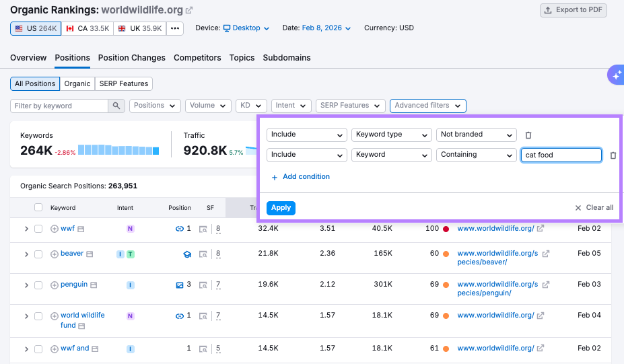Viewport: 624px width, 364px height.
Task: Click the more databases ellipsis button
Action: [x=174, y=28]
